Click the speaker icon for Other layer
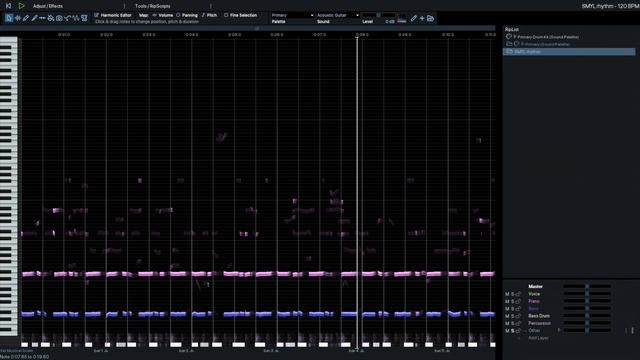640x360 pixels. click(x=518, y=331)
